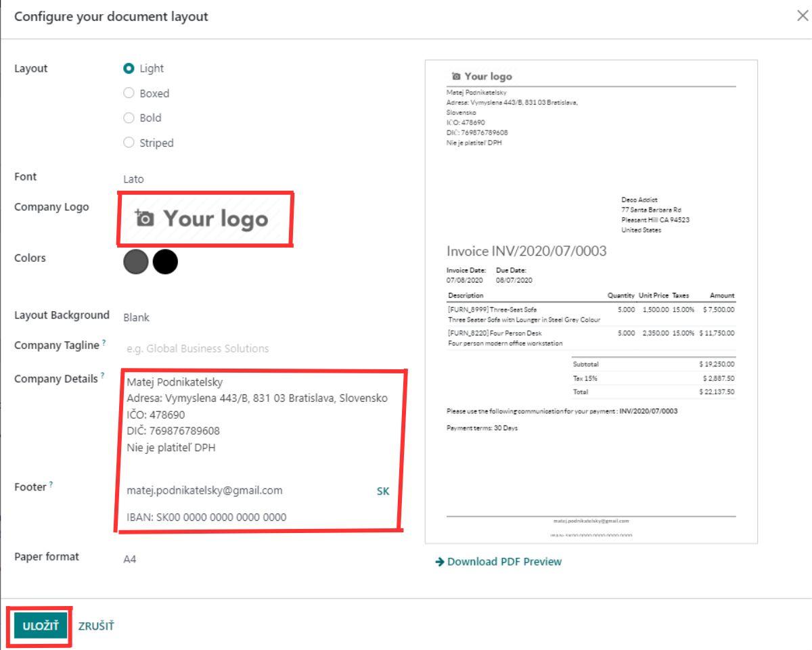Click the footer IBAN text line

207,517
